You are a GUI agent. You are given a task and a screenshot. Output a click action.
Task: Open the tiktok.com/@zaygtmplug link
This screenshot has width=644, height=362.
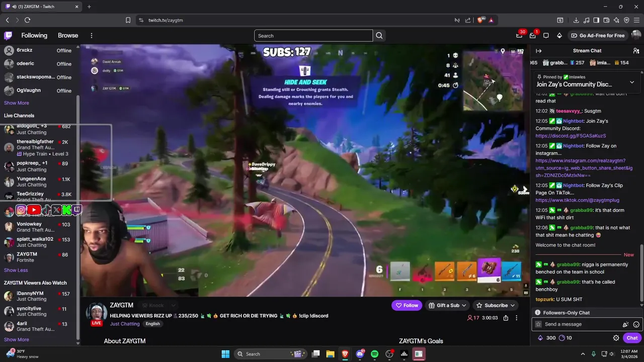pos(577,200)
